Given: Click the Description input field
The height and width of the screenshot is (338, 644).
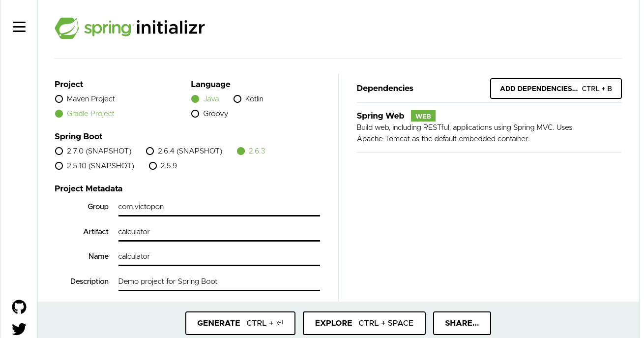Looking at the screenshot, I should click(219, 281).
